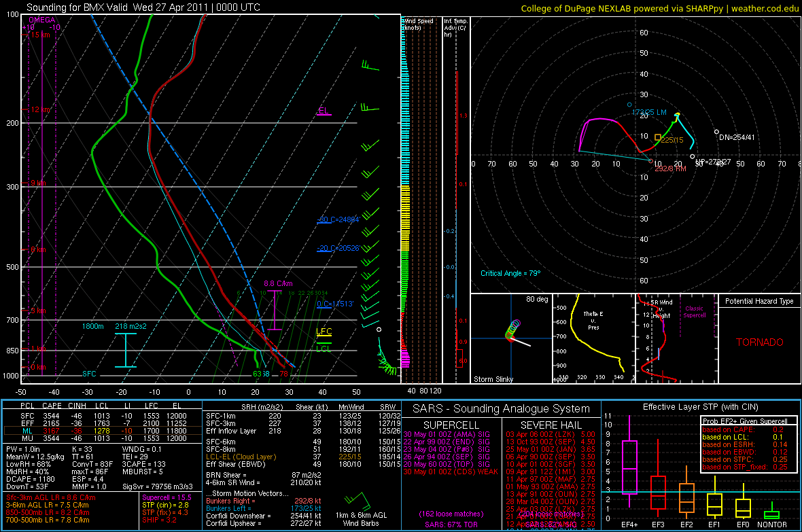Click the MBURST = 5 value

click(143, 472)
